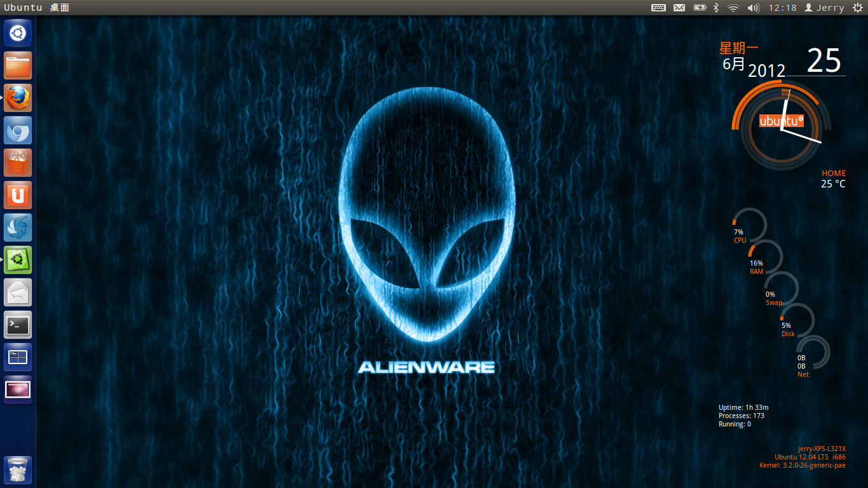
Task: Click the "Ubuntu 12.04 LTS i686" text
Action: (x=810, y=457)
